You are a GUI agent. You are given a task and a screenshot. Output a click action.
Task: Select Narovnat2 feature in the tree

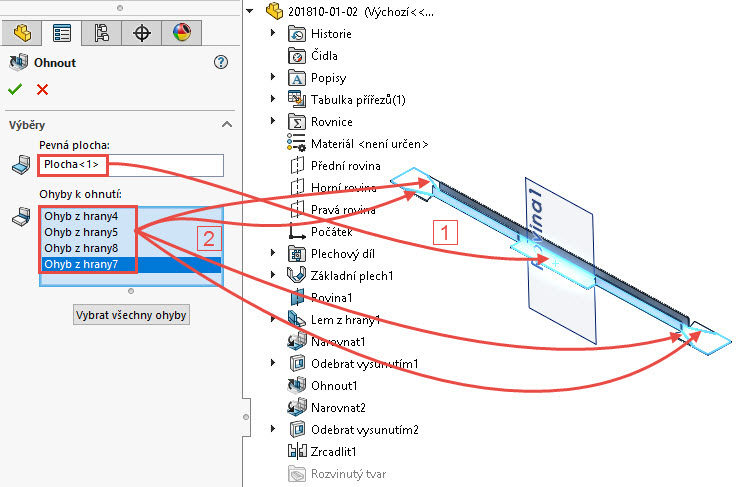(338, 408)
